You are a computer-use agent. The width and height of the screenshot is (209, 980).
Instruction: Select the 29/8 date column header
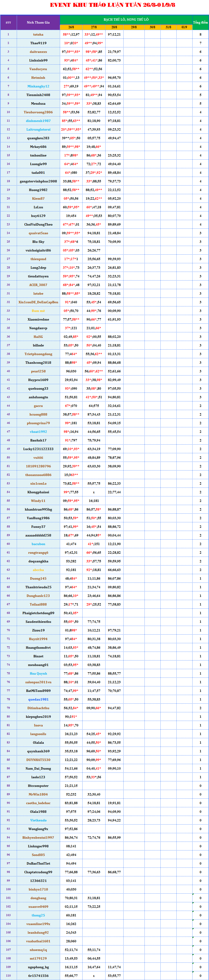coord(134,27)
